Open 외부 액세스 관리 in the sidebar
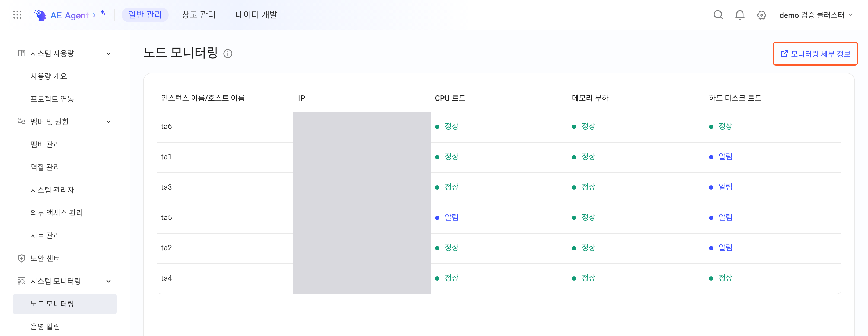This screenshot has height=336, width=868. pos(57,212)
